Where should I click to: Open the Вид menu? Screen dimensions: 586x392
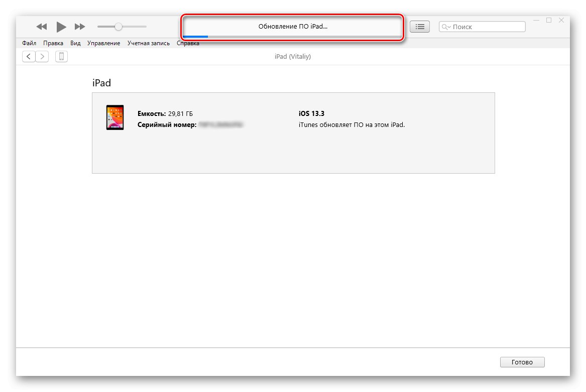75,43
